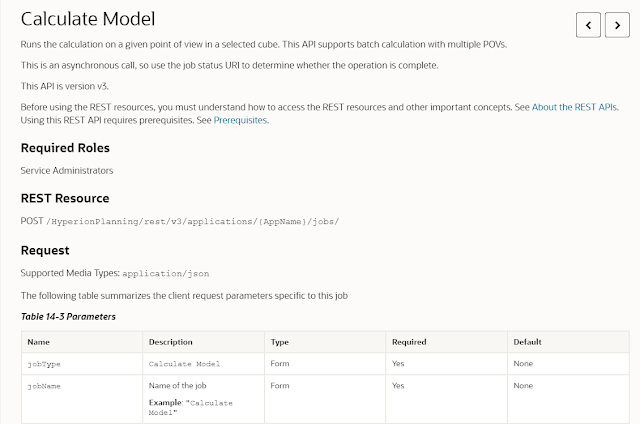The width and height of the screenshot is (640, 424).
Task: Click the jobName cell in the table
Action: 46,385
